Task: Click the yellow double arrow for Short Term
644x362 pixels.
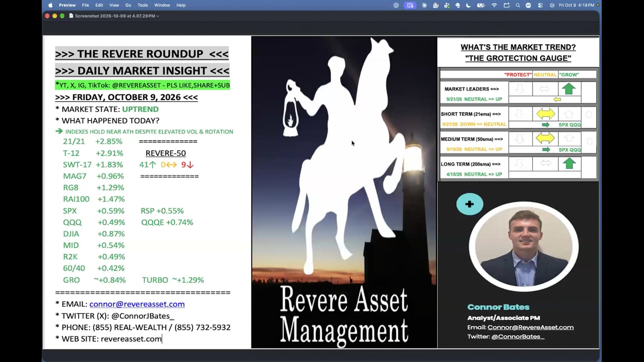Action: (x=545, y=114)
